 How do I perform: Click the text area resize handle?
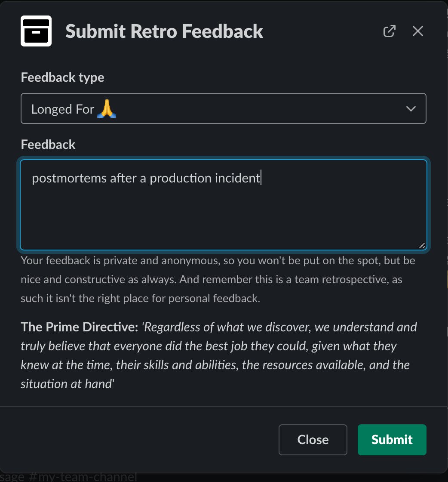coord(422,245)
